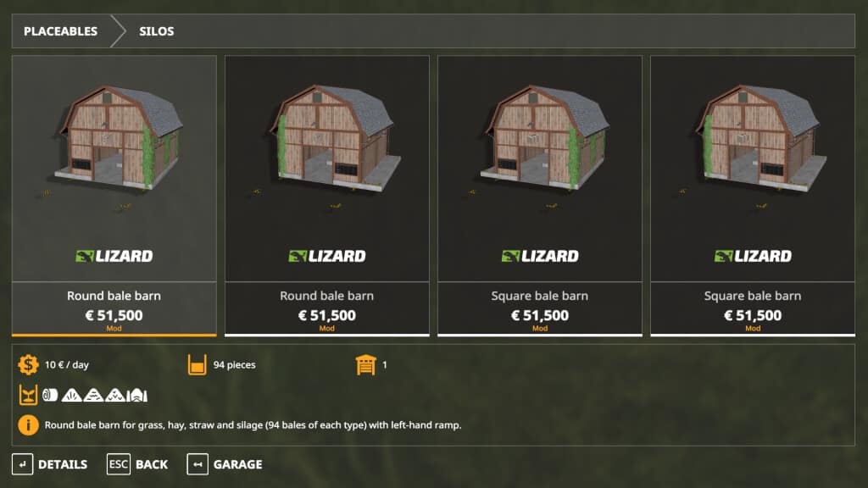Click the Lizard logo on the first barn card
Viewport: 868px width, 488px height.
point(114,256)
